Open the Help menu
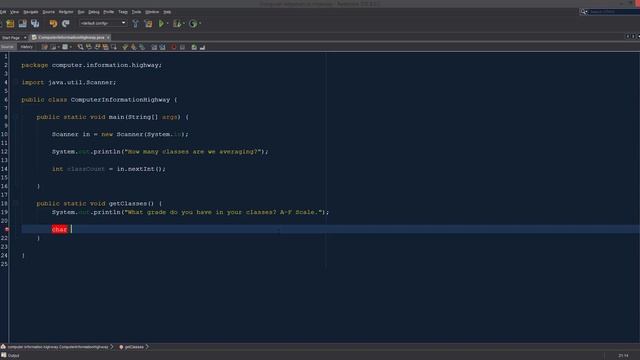This screenshot has height=360, width=640. click(x=167, y=12)
